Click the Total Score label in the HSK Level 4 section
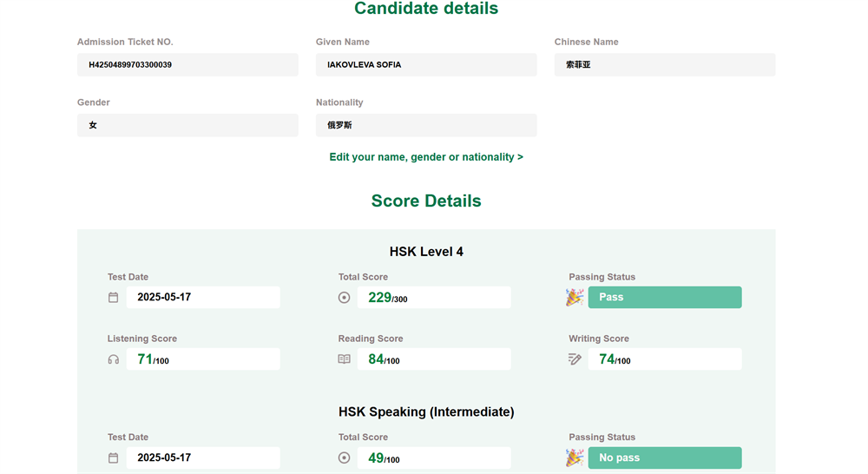This screenshot has height=474, width=868. (363, 277)
